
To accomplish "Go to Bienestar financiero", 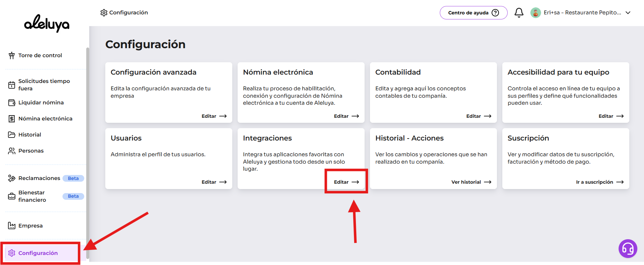I will coord(32,196).
